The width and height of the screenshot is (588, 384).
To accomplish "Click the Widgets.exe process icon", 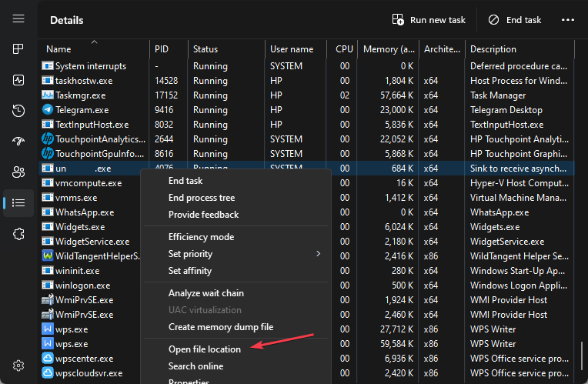I will coord(47,226).
